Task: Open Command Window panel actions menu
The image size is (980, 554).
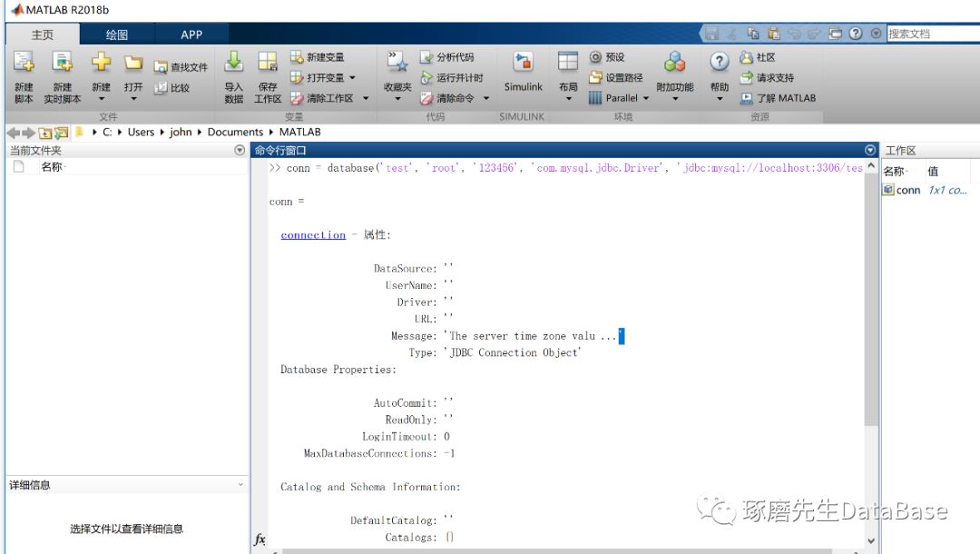Action: 870,150
